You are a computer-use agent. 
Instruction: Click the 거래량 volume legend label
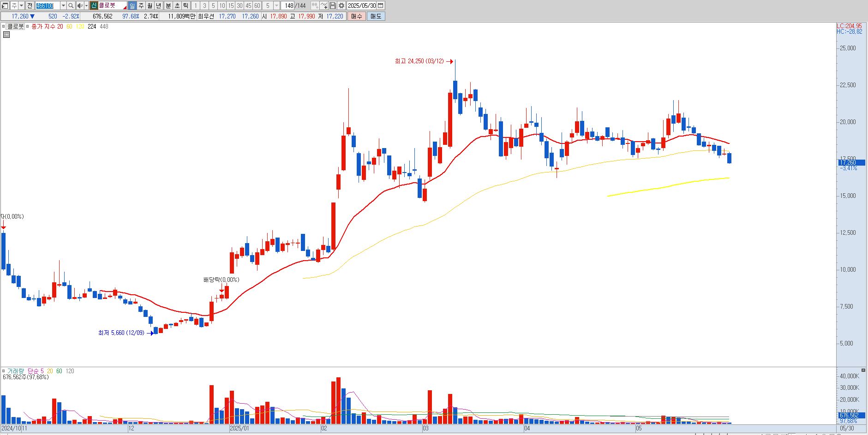[15, 371]
